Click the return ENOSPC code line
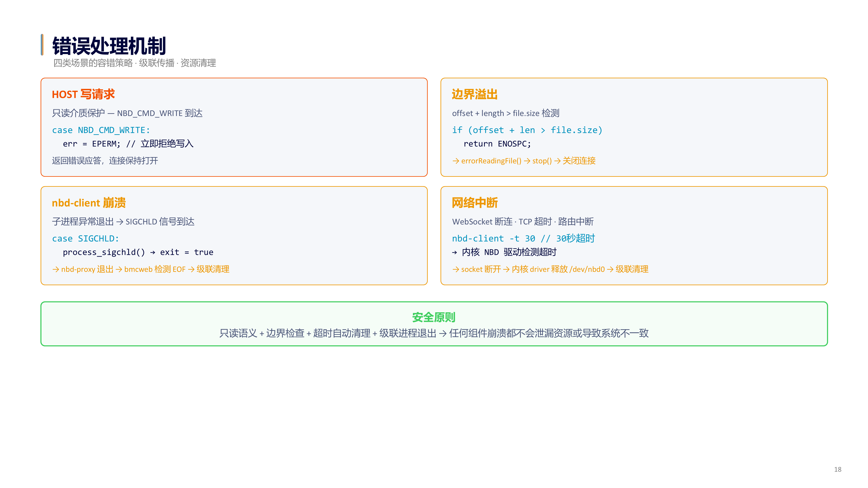 pyautogui.click(x=497, y=144)
